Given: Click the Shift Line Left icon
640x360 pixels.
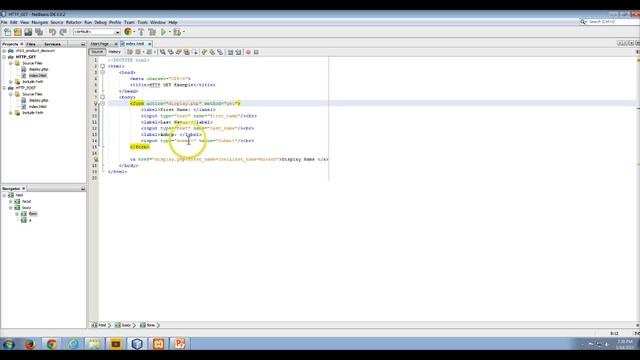Looking at the screenshot, I should click(230, 52).
